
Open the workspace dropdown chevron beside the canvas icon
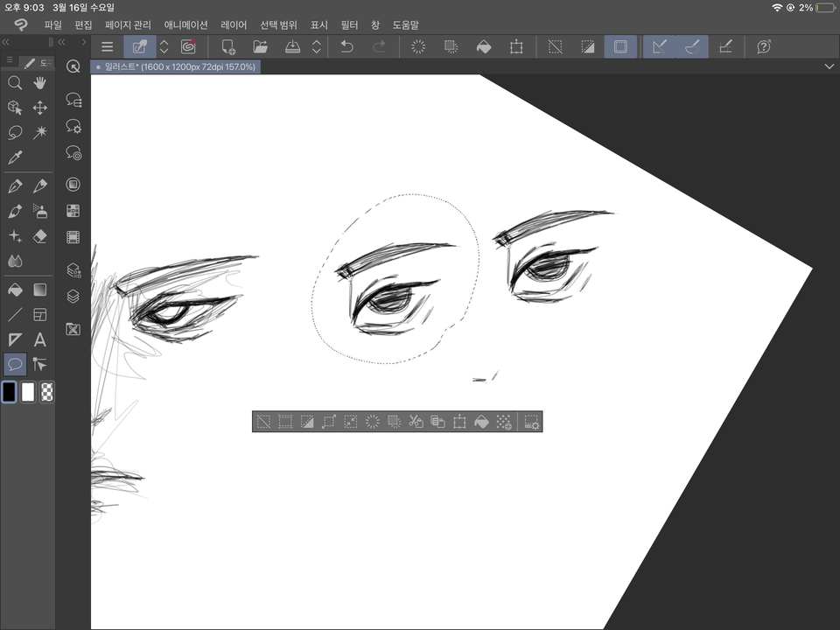coord(164,46)
